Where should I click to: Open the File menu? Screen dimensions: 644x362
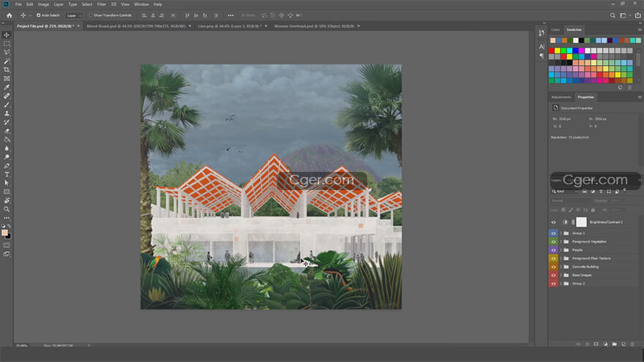[x=18, y=4]
